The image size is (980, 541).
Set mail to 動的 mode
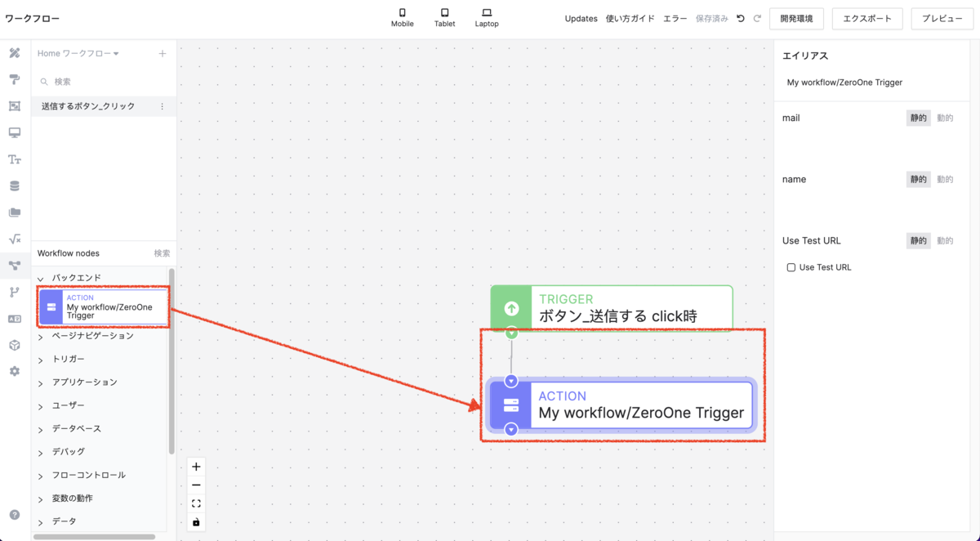coord(945,118)
